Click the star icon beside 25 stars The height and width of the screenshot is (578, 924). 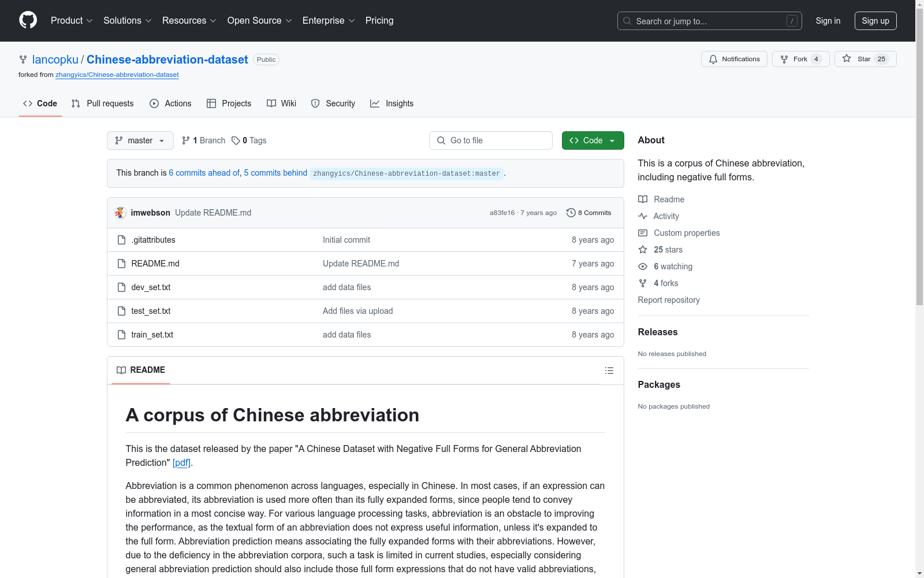click(x=643, y=250)
